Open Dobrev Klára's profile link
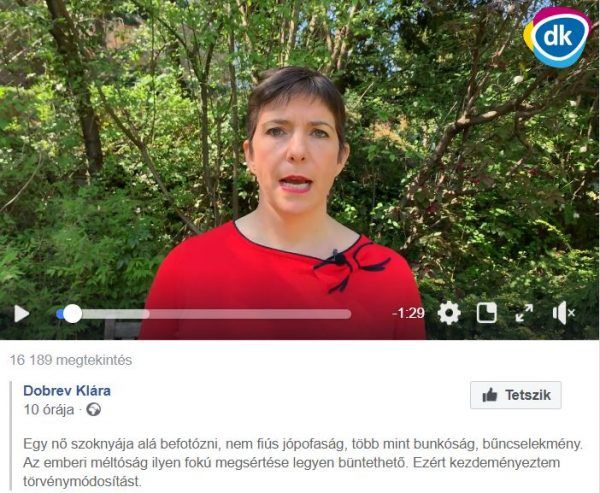Viewport: 600px width, 493px height. [67, 391]
